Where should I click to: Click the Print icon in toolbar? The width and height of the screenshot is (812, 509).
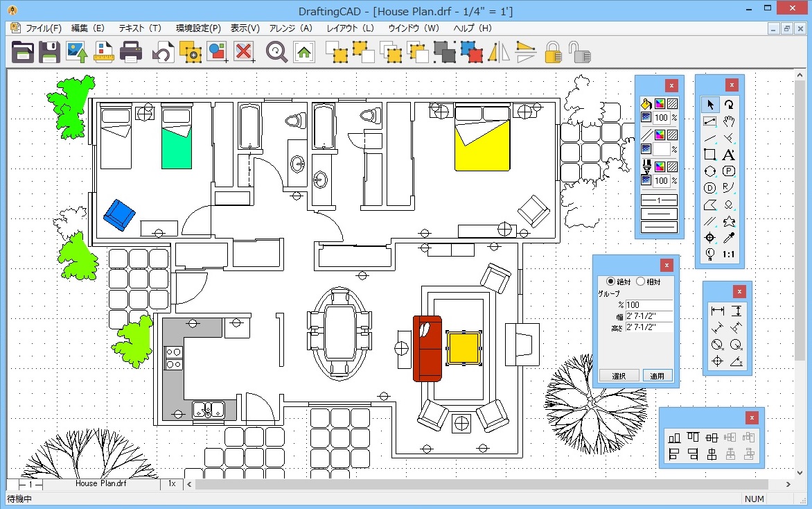coord(131,52)
